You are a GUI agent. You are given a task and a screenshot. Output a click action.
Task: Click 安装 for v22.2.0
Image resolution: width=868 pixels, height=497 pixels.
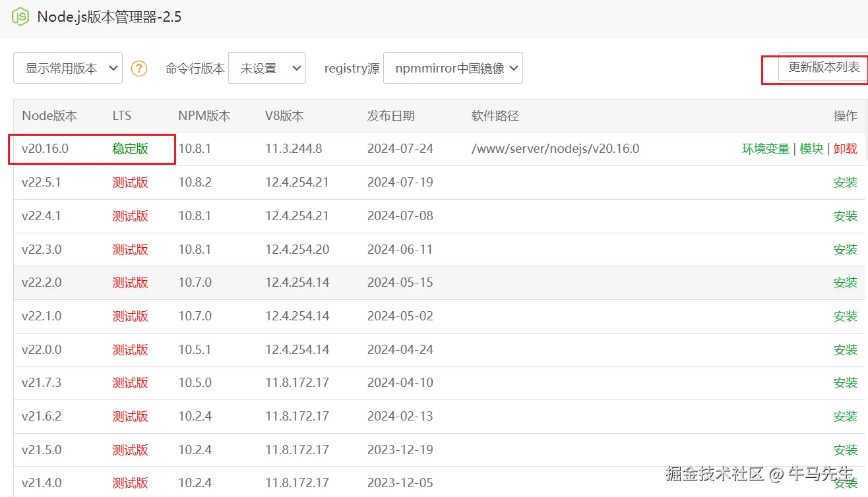point(846,283)
